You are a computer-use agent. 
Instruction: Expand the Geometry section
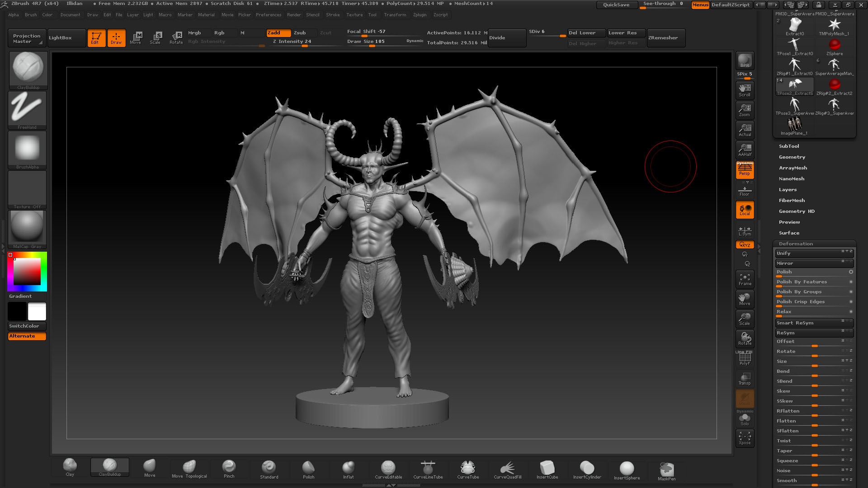792,157
